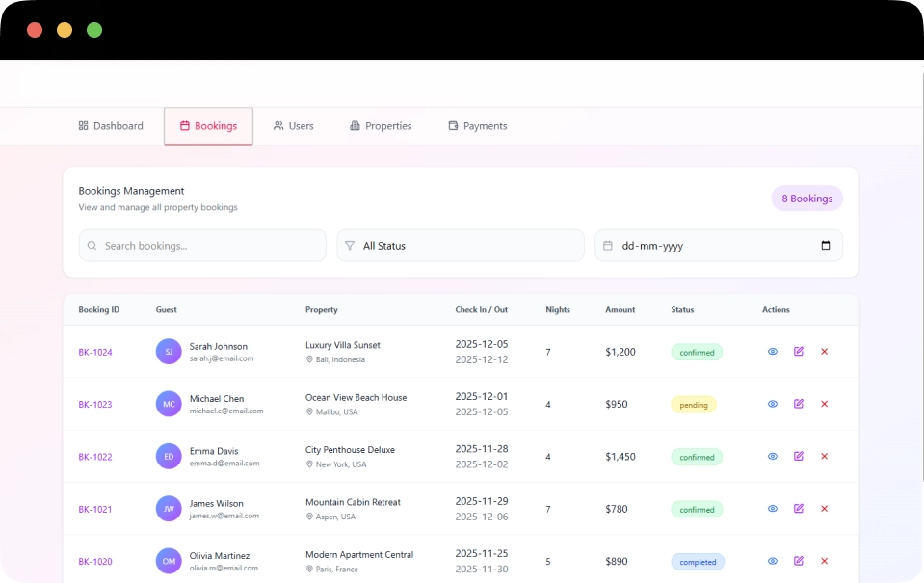Open the location pin icon beside Bali, Indonesia
Image resolution: width=924 pixels, height=583 pixels.
(308, 358)
